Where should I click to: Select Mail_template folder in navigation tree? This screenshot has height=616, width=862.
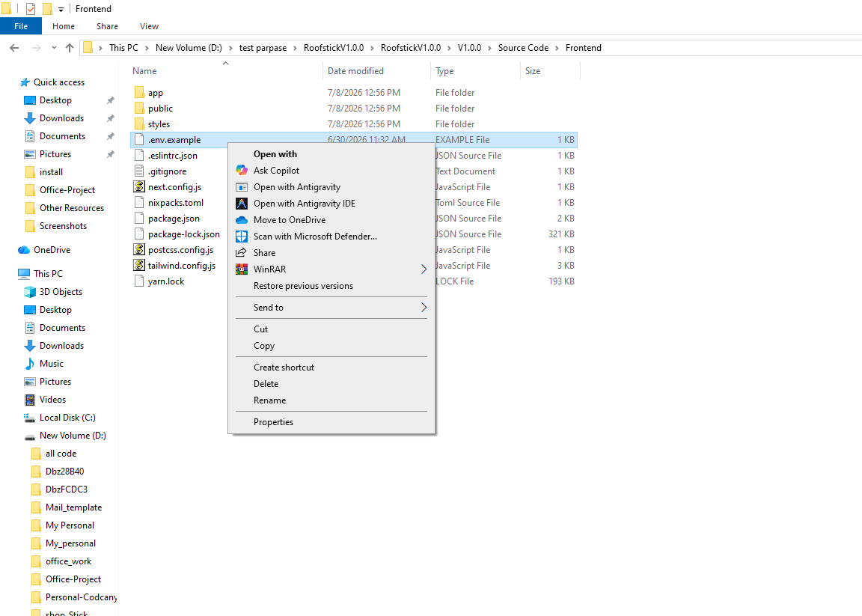pyautogui.click(x=73, y=507)
